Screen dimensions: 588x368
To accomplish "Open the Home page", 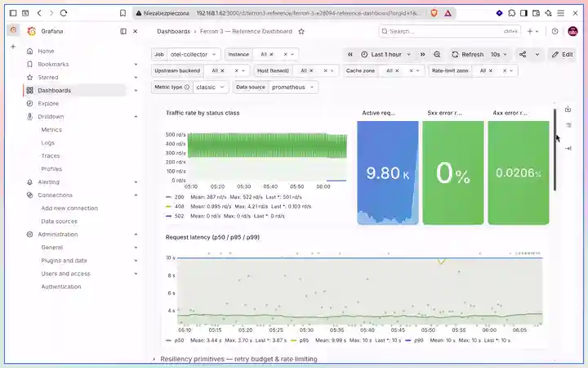I will point(46,51).
